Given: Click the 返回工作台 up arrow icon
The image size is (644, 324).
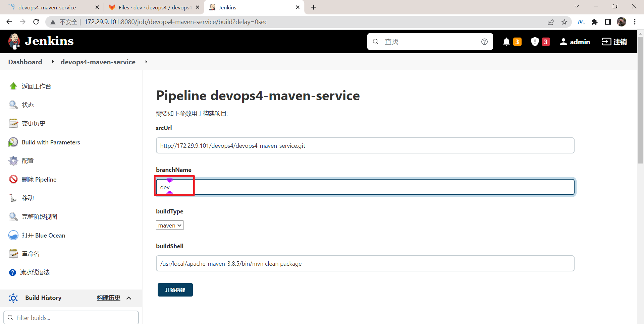Looking at the screenshot, I should [x=13, y=86].
